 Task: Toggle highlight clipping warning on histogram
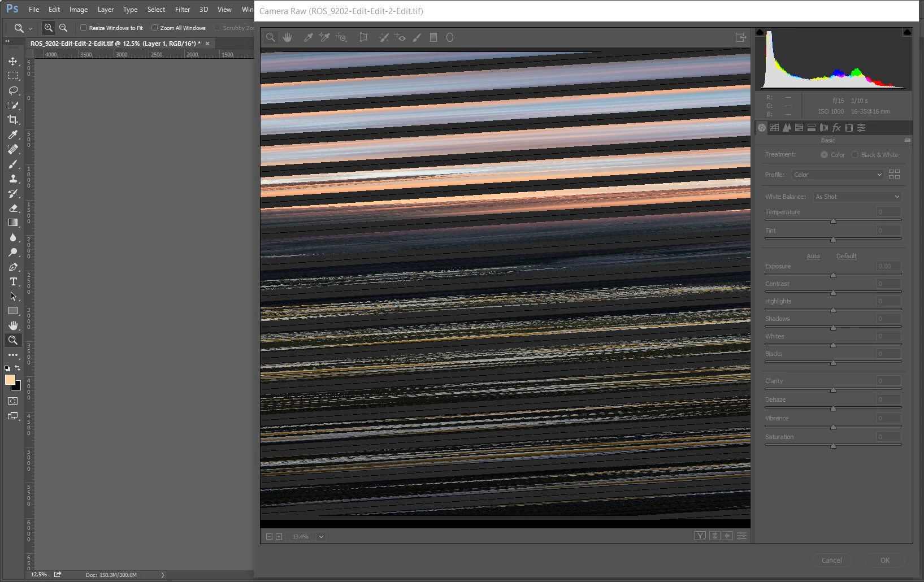tap(907, 33)
